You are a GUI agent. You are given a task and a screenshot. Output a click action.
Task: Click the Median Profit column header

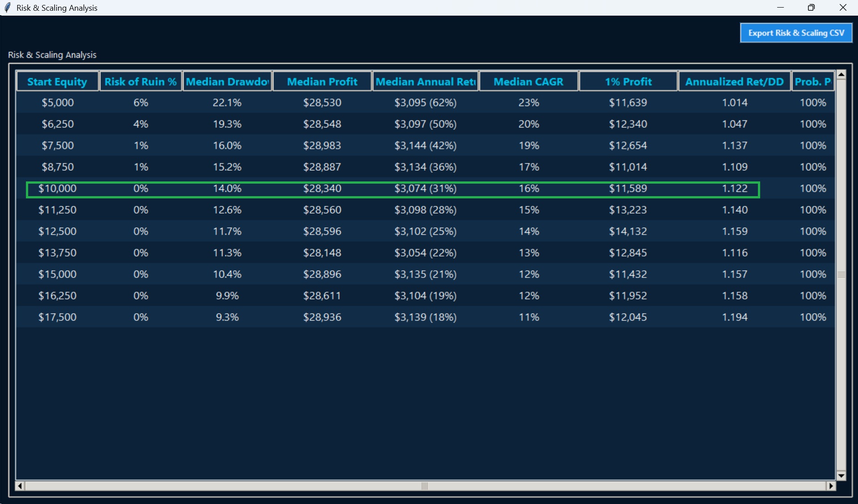(322, 81)
